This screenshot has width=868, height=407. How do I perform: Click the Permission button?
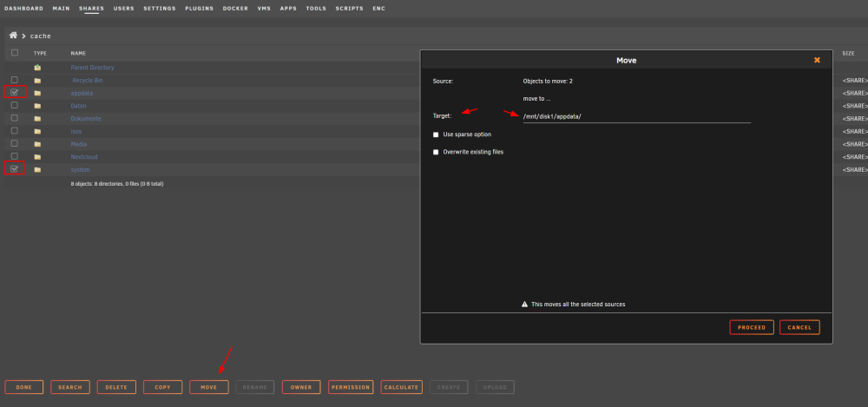click(x=351, y=387)
